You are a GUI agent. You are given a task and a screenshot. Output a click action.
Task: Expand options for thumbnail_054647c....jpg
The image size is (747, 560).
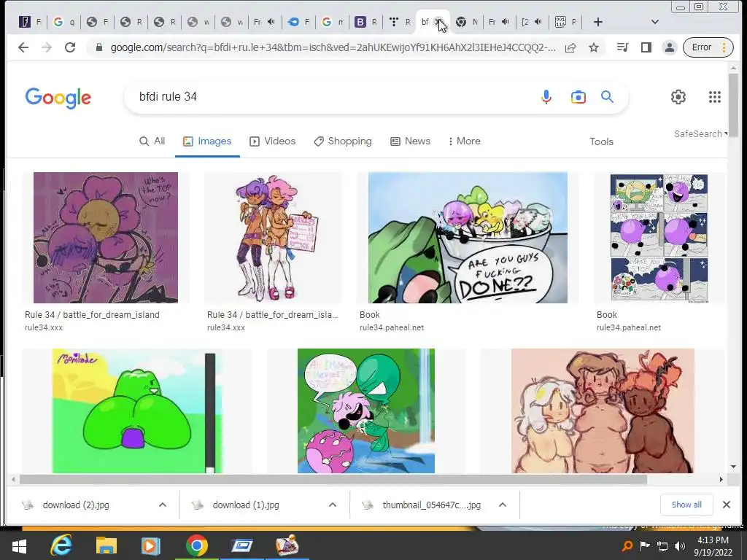502,505
